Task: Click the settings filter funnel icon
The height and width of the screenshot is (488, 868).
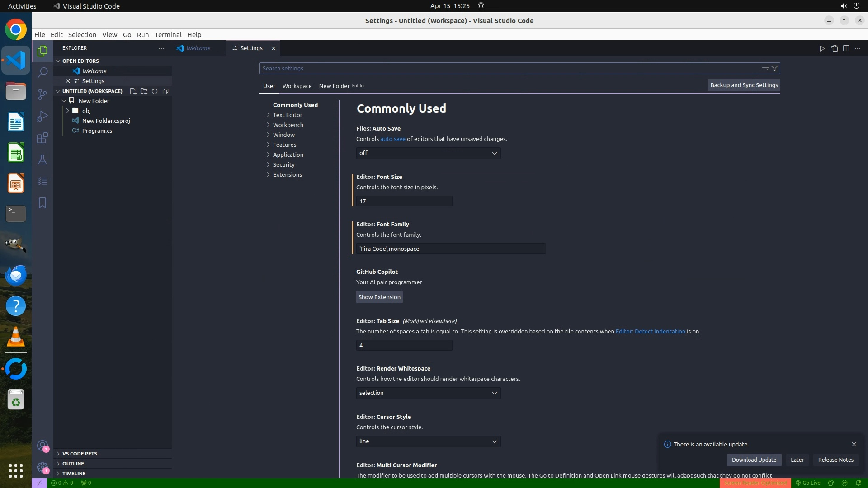Action: click(774, 68)
